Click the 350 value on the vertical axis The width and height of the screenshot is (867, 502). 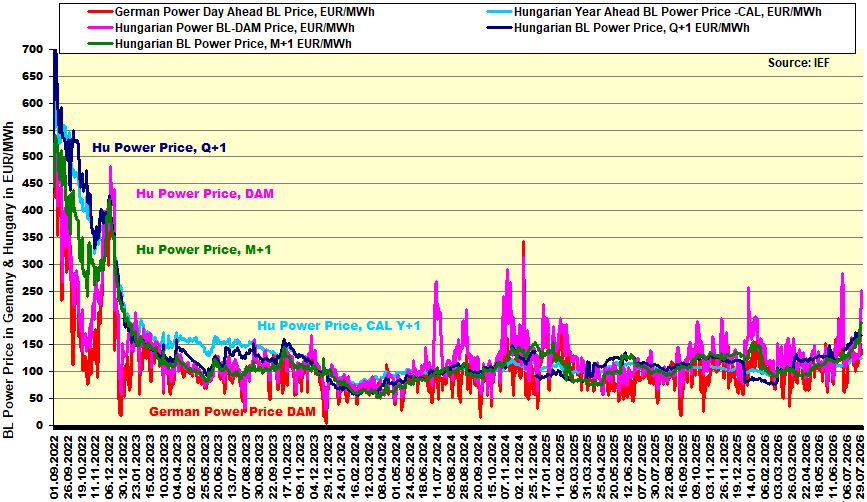pyautogui.click(x=33, y=237)
